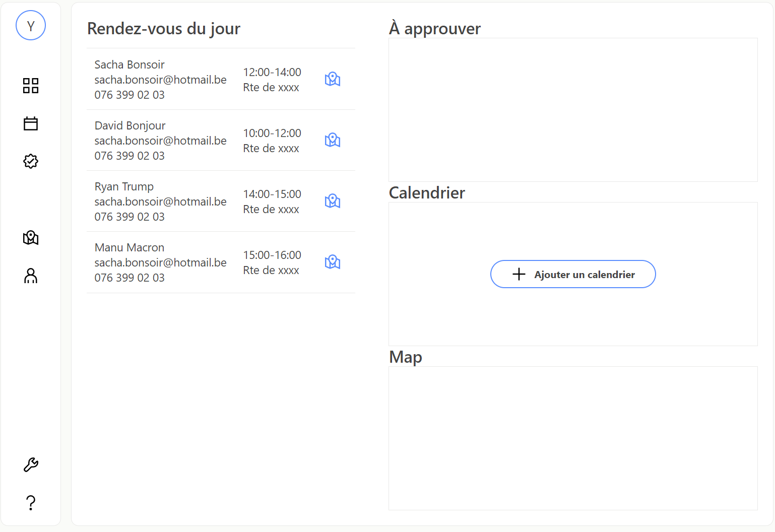Click the 15:00-16:00 time slot
Viewport: 775px width, 532px height.
tap(272, 255)
